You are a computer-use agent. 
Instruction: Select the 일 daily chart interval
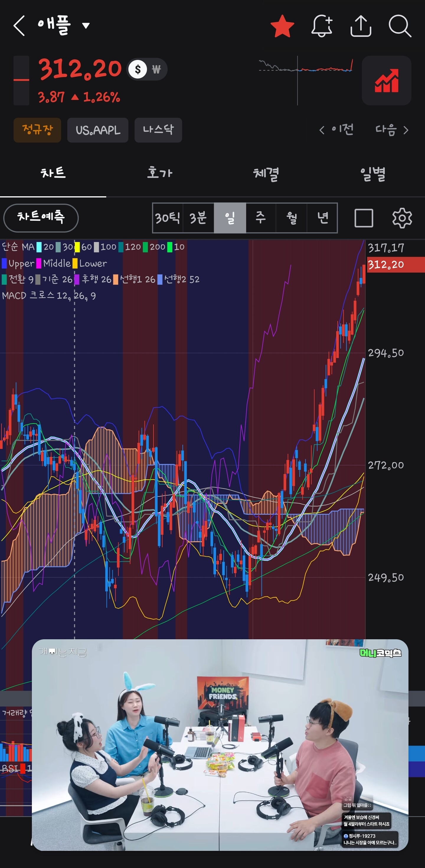(230, 218)
